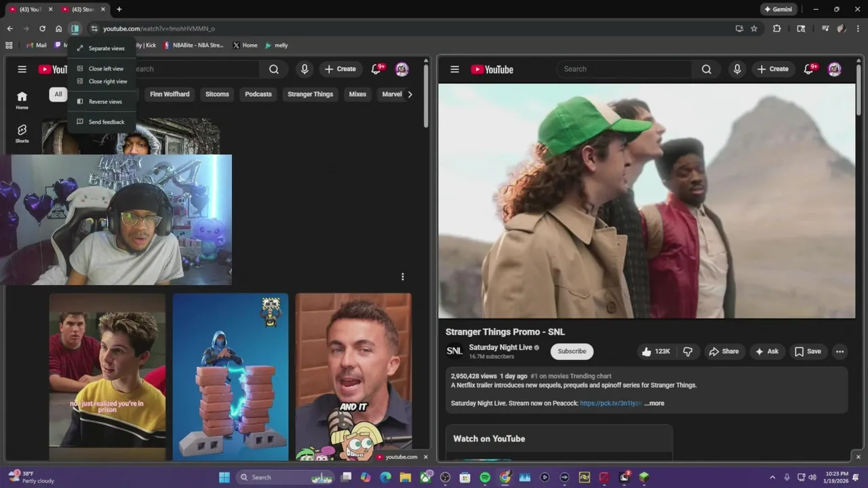The height and width of the screenshot is (488, 868).
Task: Switch to the first '(43) YouTube' tab
Action: tap(29, 9)
